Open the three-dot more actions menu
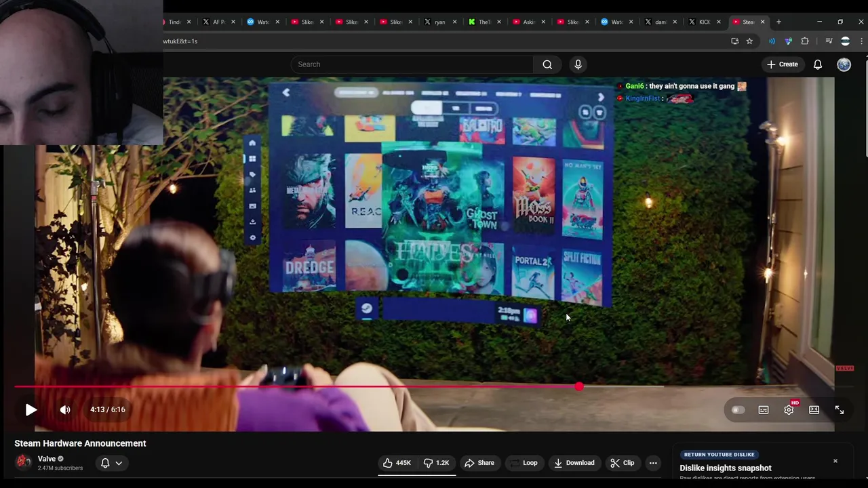 [x=653, y=463]
